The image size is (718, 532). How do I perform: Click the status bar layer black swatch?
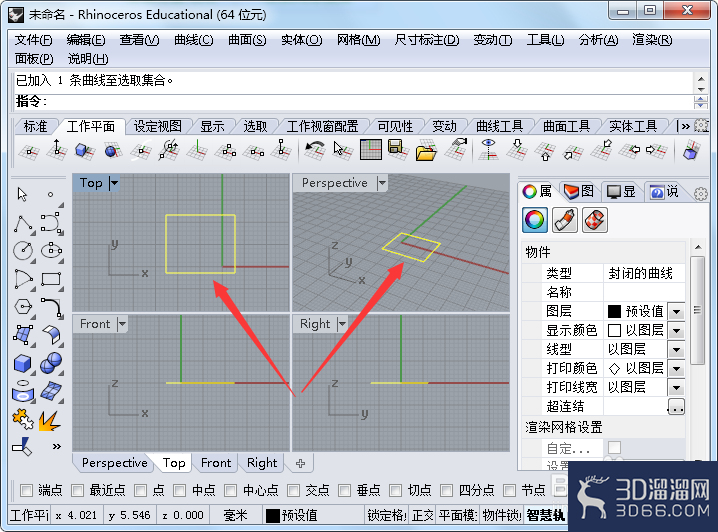click(273, 516)
